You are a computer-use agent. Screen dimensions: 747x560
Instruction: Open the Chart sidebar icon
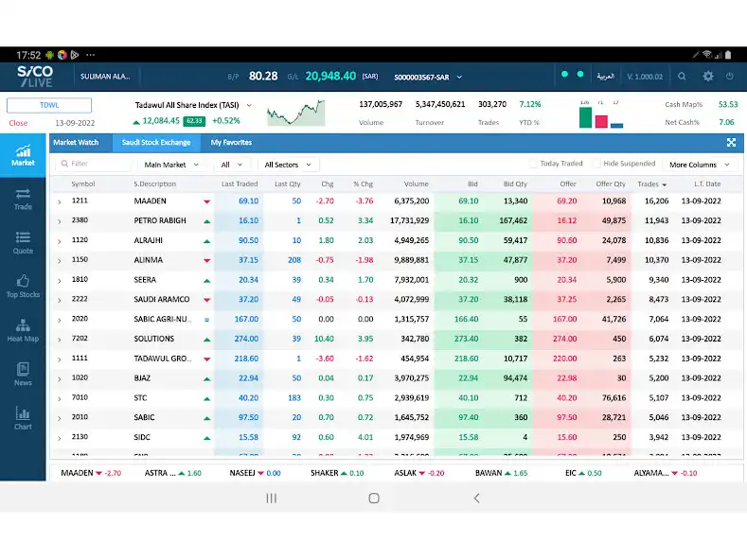tap(23, 417)
